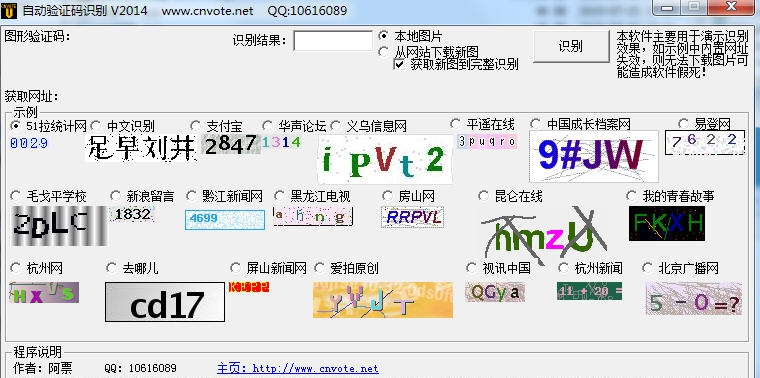Click the app icon in title bar
This screenshot has height=378, width=760.
[x=9, y=10]
